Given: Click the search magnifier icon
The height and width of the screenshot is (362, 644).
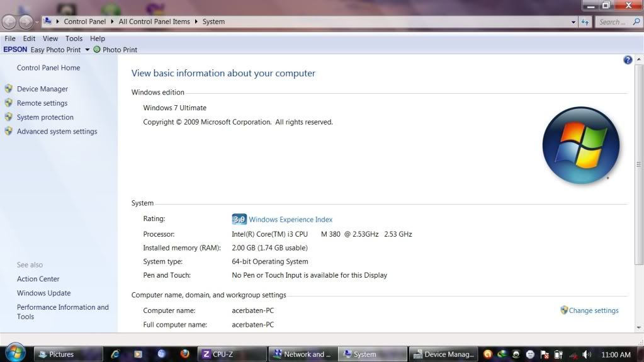Looking at the screenshot, I should pos(636,22).
